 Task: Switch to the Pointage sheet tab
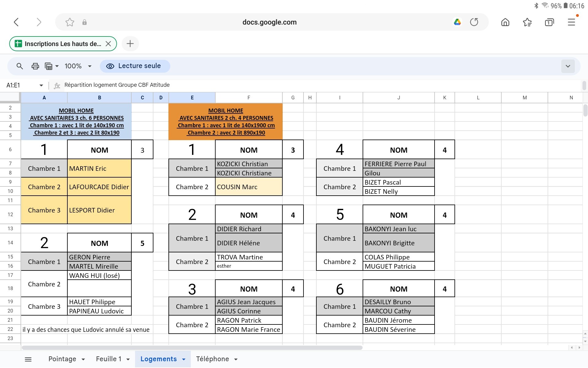tap(62, 359)
